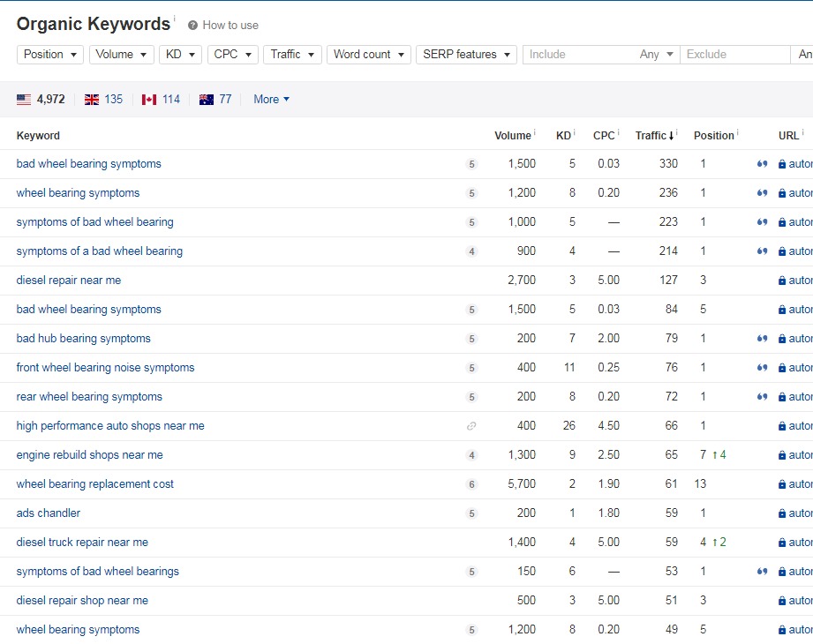The image size is (813, 644).
Task: Open keyword ads chandler
Action: coord(49,513)
